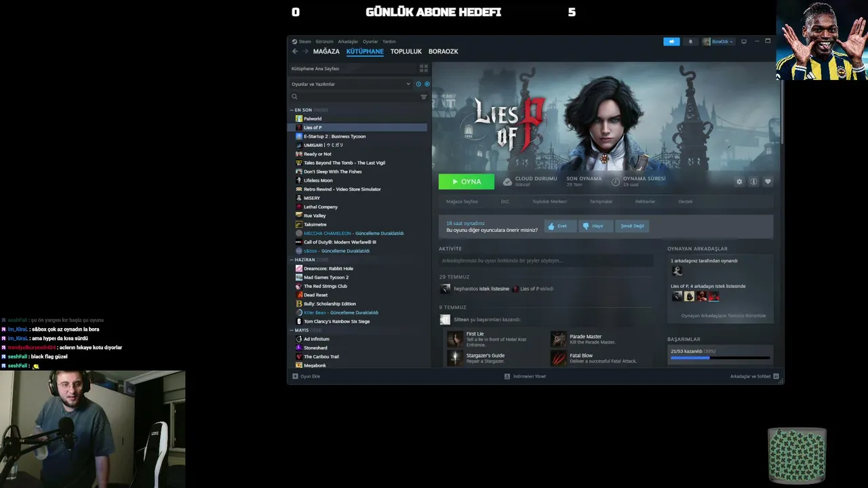Show Lies of P game info icon

click(753, 182)
